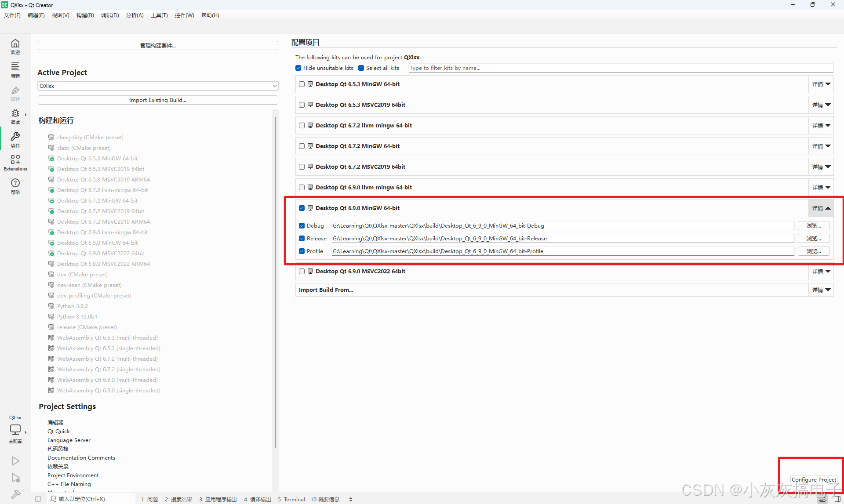Toggle the left sidebar icon in status bar
Viewport: 844px width, 504px height.
click(x=38, y=499)
